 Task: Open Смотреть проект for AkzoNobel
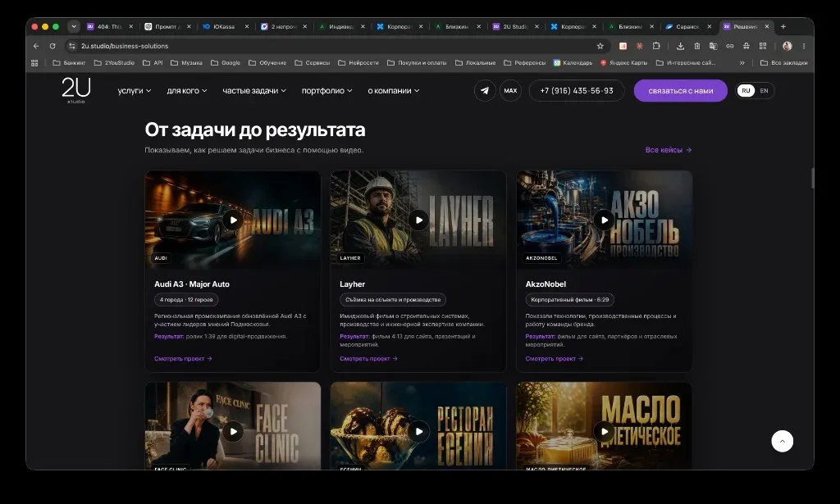click(x=554, y=358)
